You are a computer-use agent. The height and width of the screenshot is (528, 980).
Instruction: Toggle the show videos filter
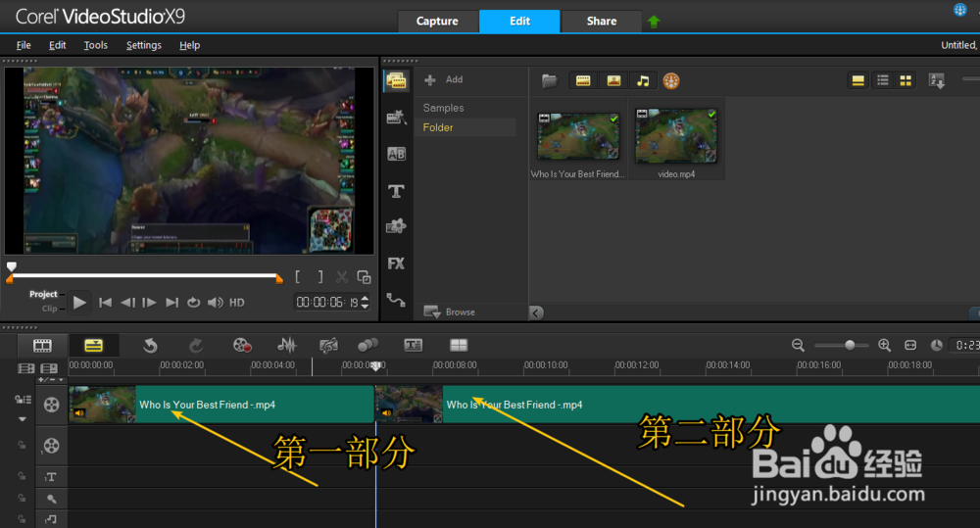[x=582, y=80]
